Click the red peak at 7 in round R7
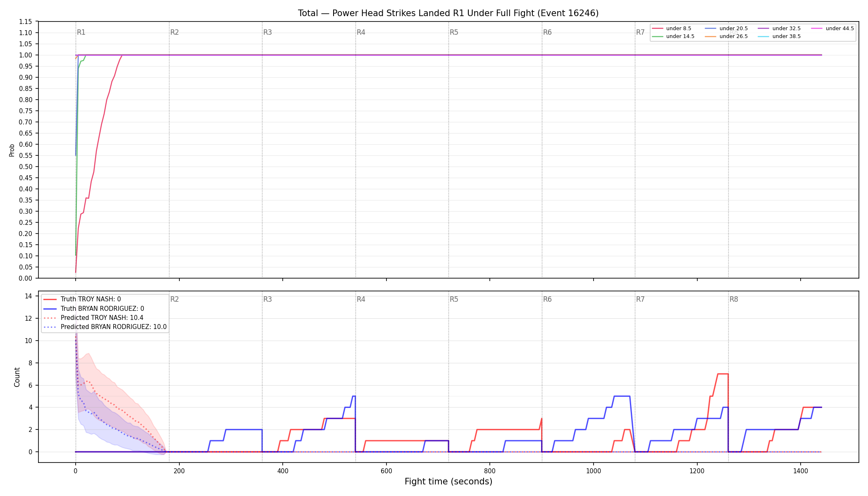This screenshot has width=868, height=496. pos(723,374)
